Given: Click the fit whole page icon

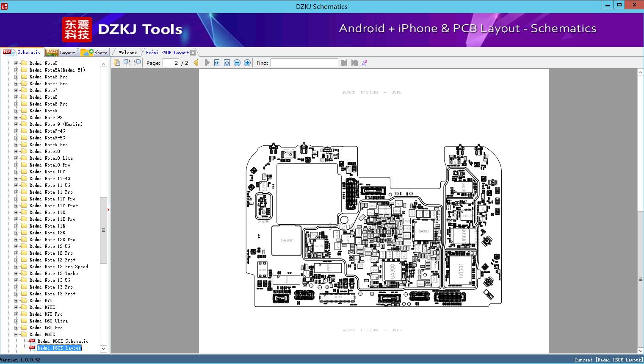Looking at the screenshot, I should 227,63.
